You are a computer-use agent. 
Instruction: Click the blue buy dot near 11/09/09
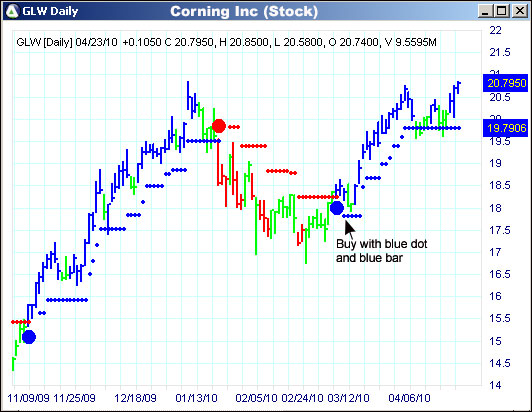[x=29, y=337]
